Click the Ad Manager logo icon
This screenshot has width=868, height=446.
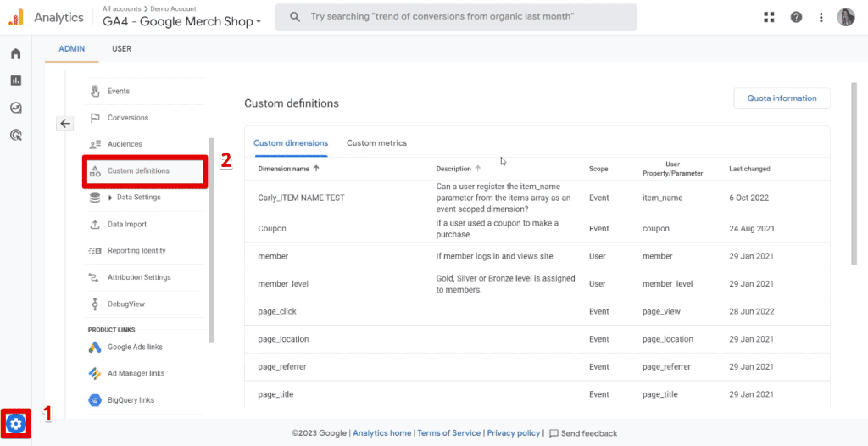[95, 373]
